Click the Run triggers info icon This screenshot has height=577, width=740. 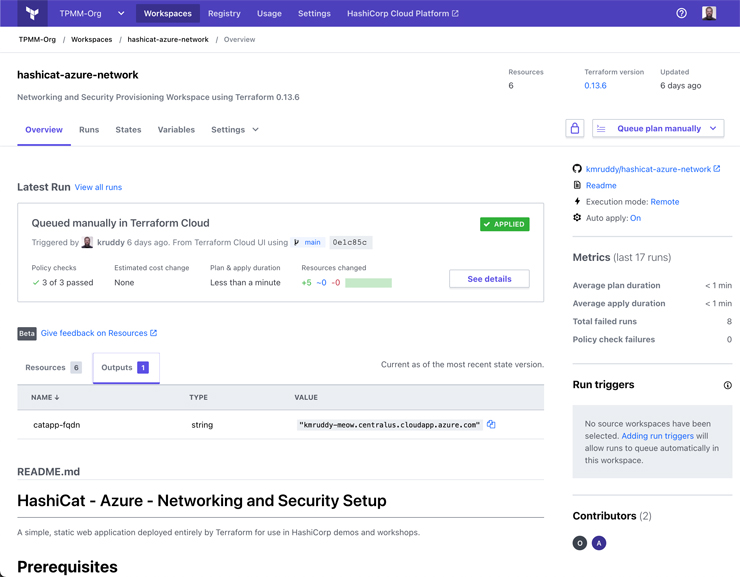pyautogui.click(x=727, y=385)
